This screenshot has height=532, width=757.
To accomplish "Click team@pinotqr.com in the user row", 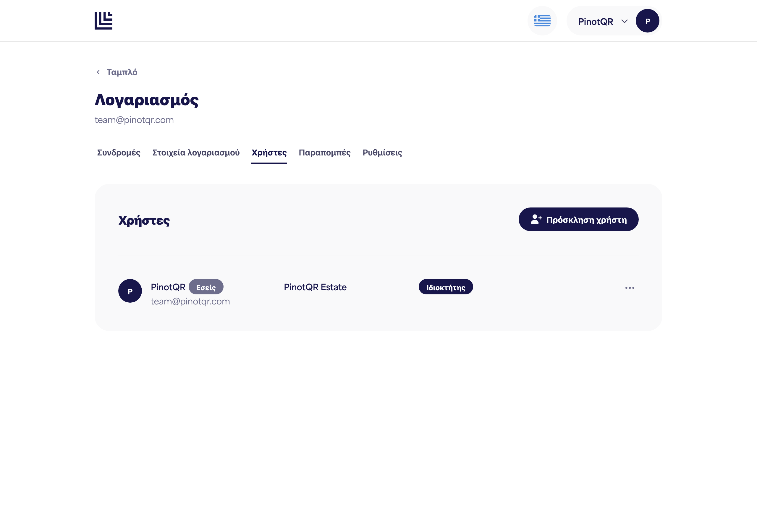I will [x=190, y=301].
